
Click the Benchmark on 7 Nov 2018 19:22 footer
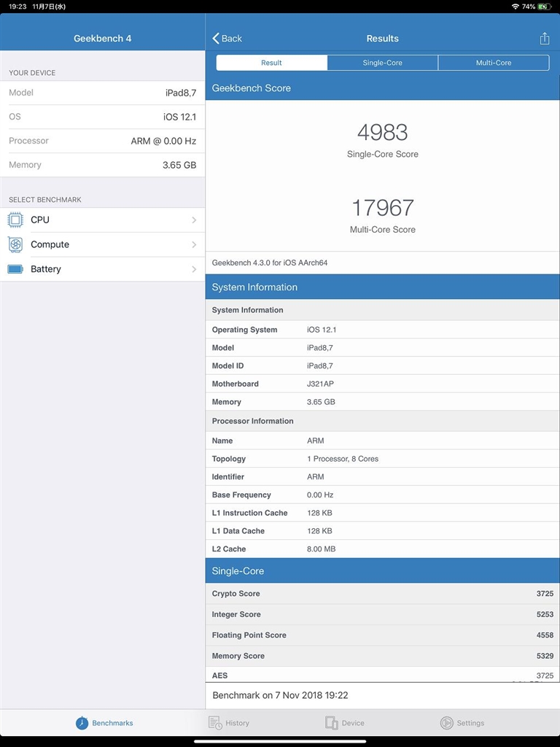click(x=280, y=695)
